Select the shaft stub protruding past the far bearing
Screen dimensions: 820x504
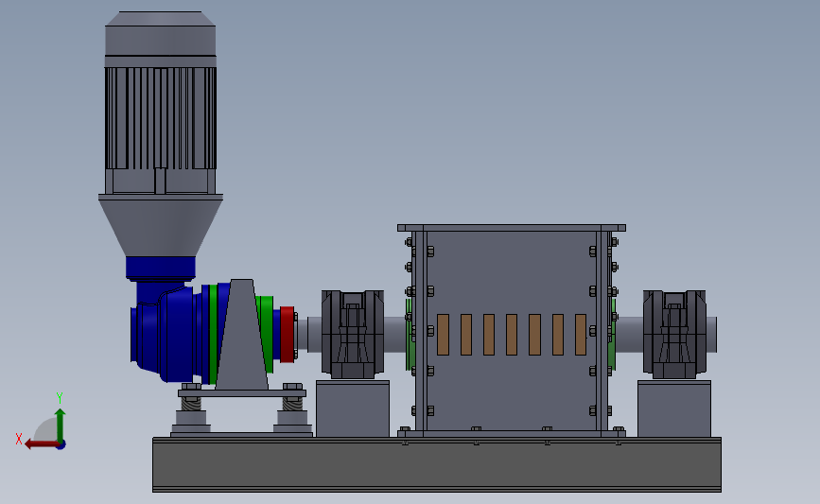(x=711, y=334)
